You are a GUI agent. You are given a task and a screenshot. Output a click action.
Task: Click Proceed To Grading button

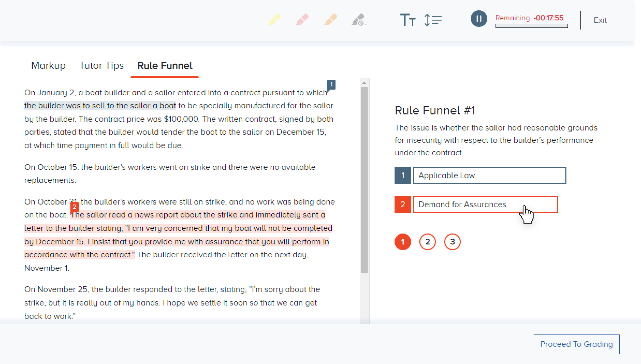(x=576, y=344)
